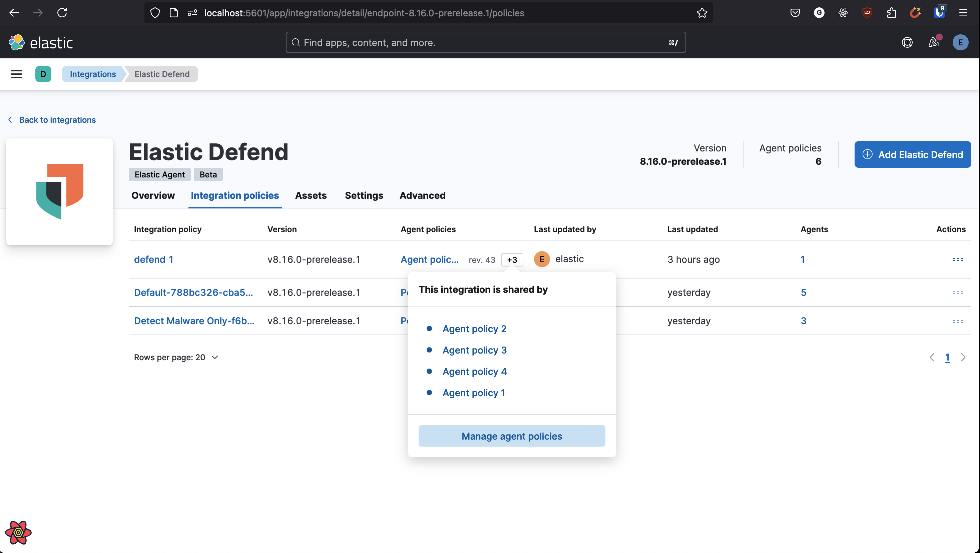Open the Advanced tab
Image resolution: width=980 pixels, height=553 pixels.
click(422, 195)
